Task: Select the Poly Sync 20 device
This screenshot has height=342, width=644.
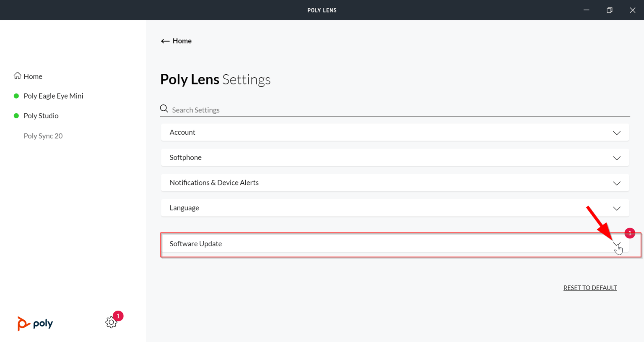Action: [x=43, y=136]
